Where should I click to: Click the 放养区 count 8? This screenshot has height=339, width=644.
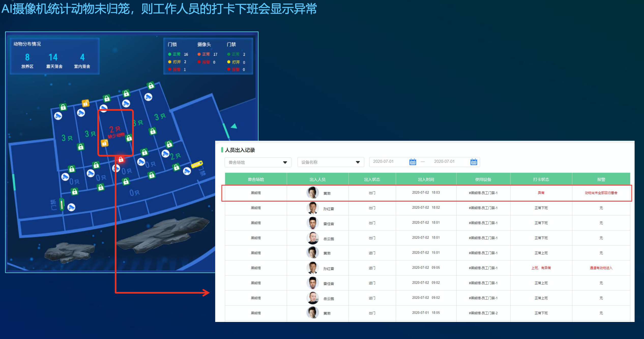click(27, 57)
